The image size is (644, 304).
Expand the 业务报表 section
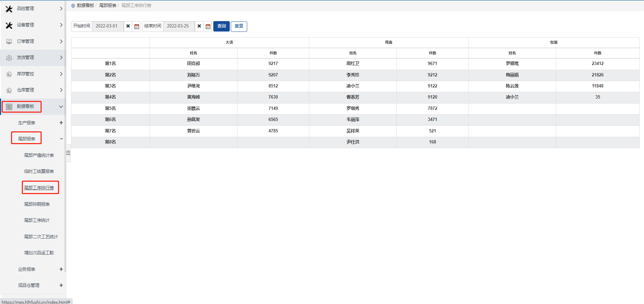(x=61, y=269)
